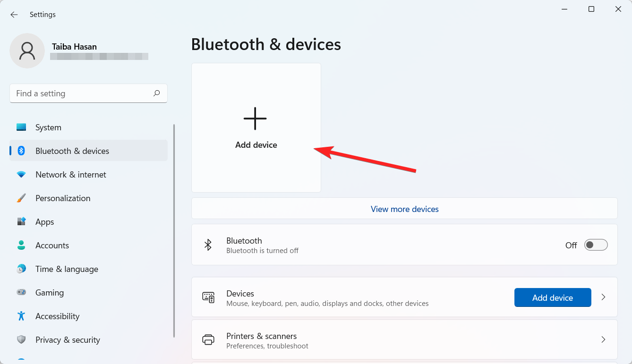Open Time & language settings
The width and height of the screenshot is (632, 364).
[88, 269]
